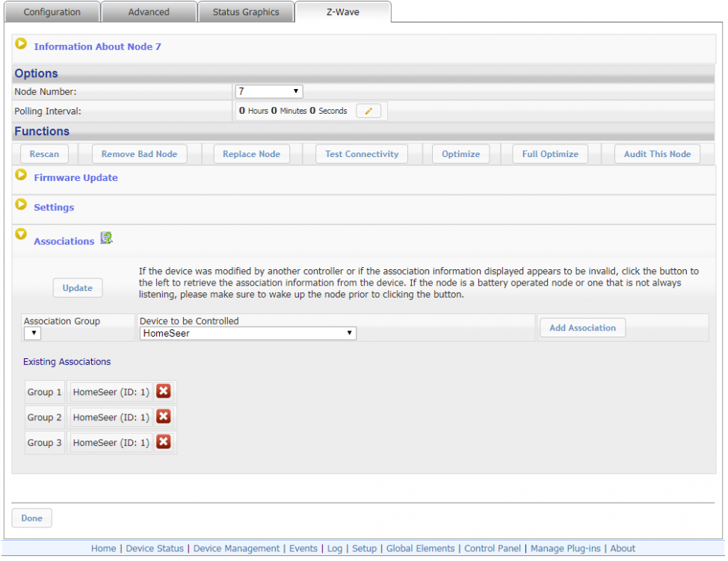Click the Add Association button

(582, 328)
